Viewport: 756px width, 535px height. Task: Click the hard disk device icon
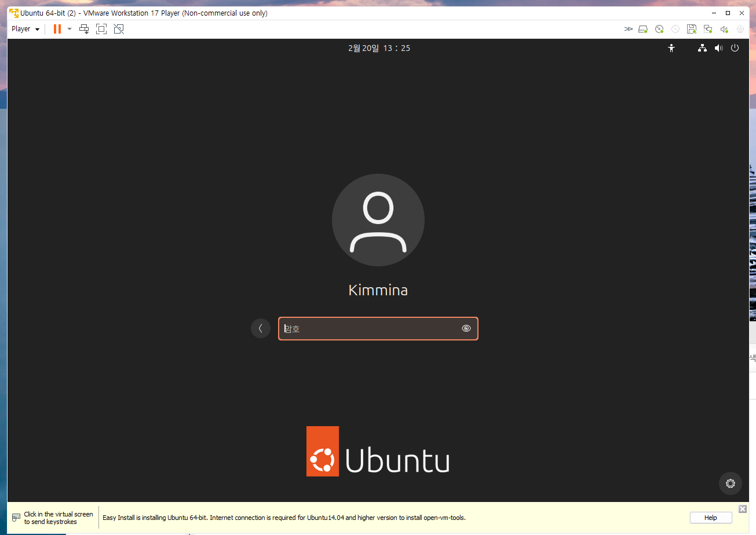coord(643,29)
